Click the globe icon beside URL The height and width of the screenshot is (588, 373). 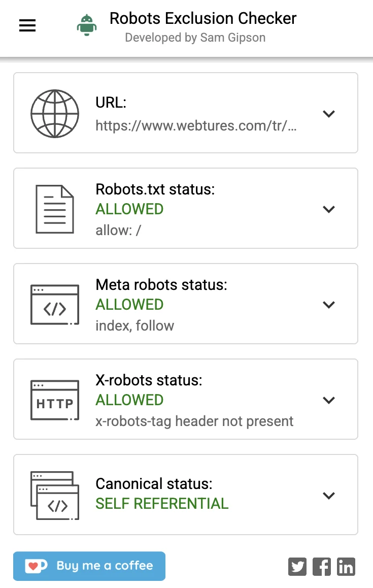click(x=54, y=113)
